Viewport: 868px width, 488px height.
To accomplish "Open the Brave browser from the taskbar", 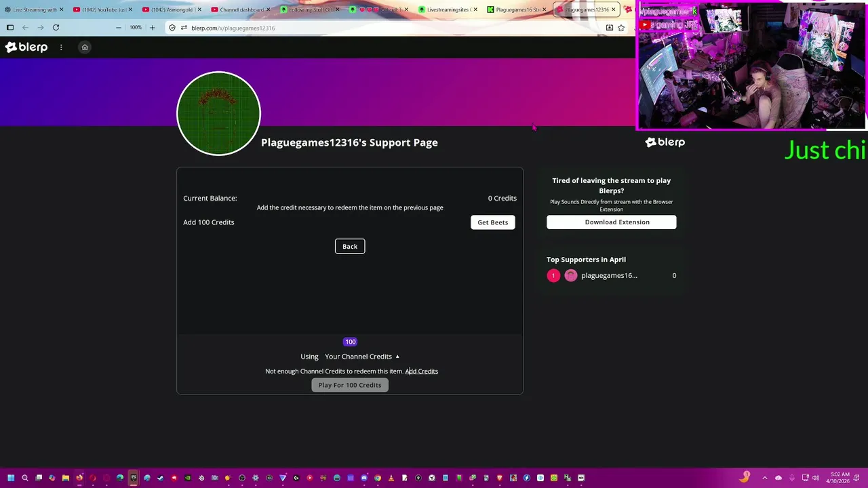I will (500, 478).
